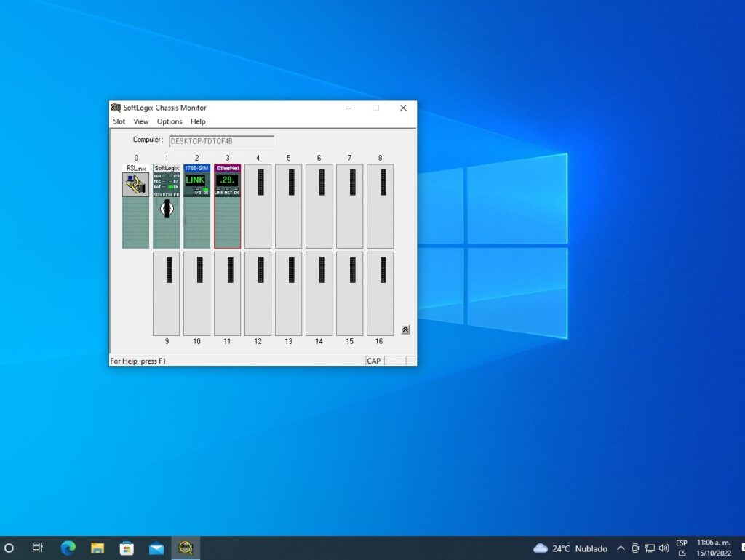Image resolution: width=745 pixels, height=560 pixels.
Task: Click the double-chevron button beside slot 16
Action: tap(406, 329)
